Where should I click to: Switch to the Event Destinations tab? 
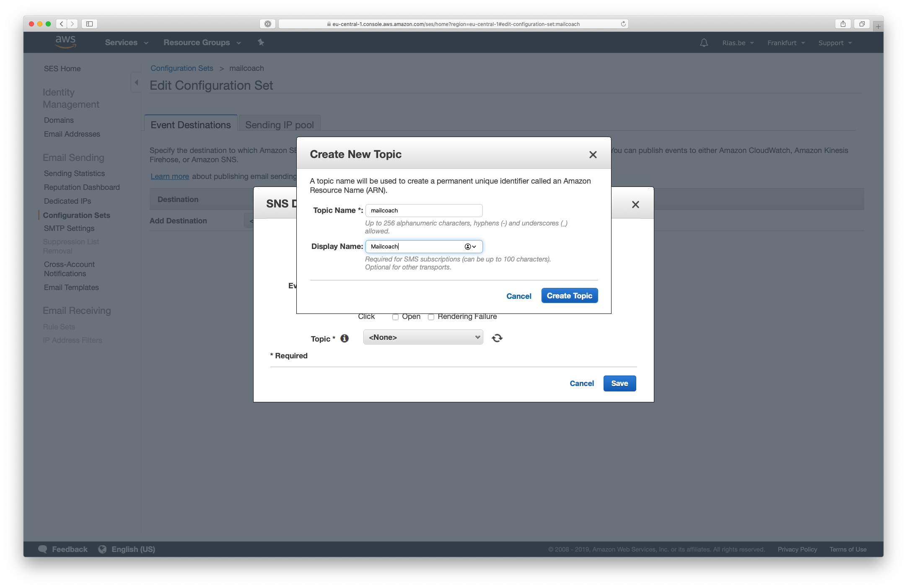click(190, 125)
